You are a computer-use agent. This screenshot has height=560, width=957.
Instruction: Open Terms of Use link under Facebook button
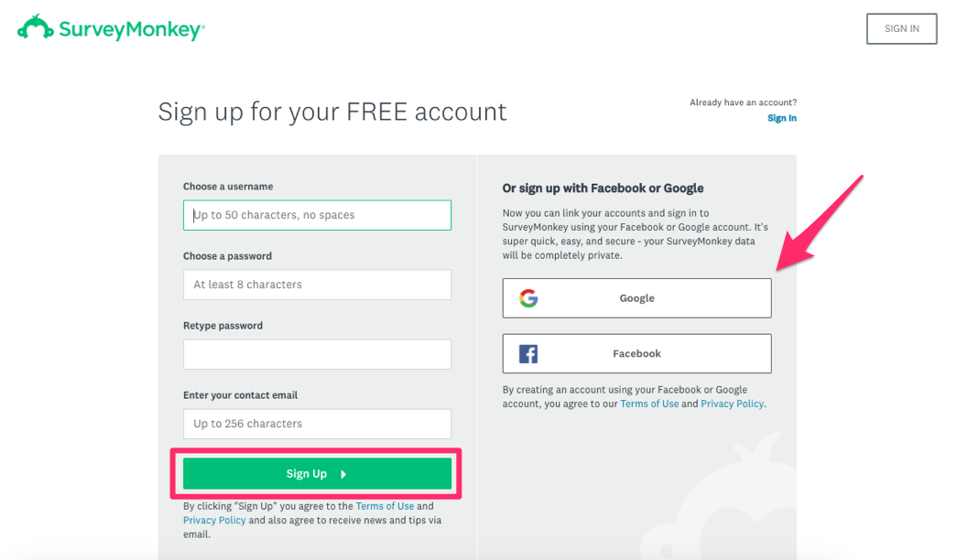coord(649,404)
